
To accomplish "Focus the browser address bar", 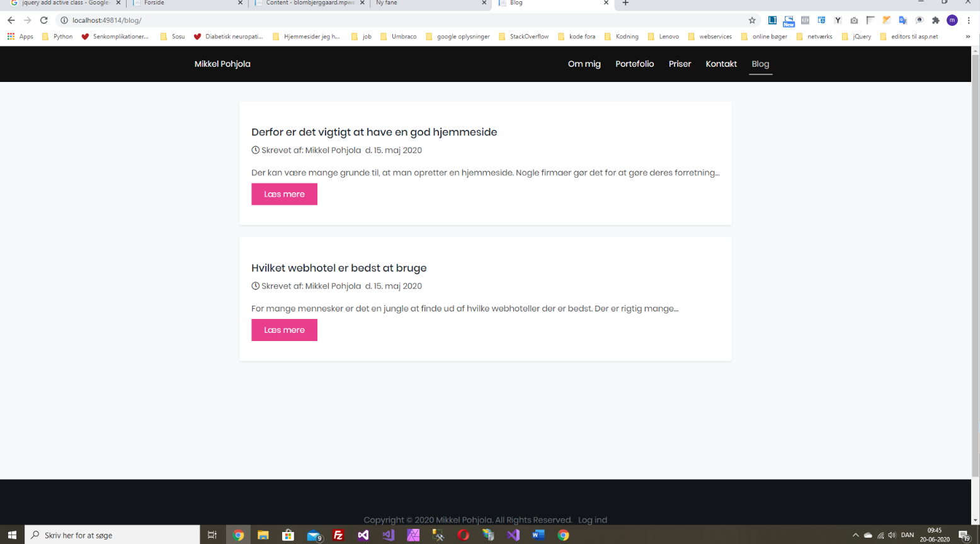I will click(403, 20).
